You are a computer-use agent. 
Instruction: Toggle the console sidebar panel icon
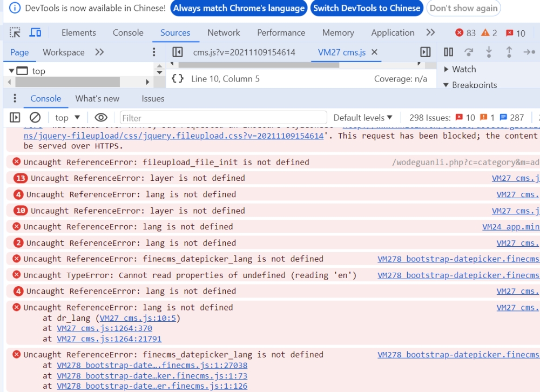pos(15,118)
